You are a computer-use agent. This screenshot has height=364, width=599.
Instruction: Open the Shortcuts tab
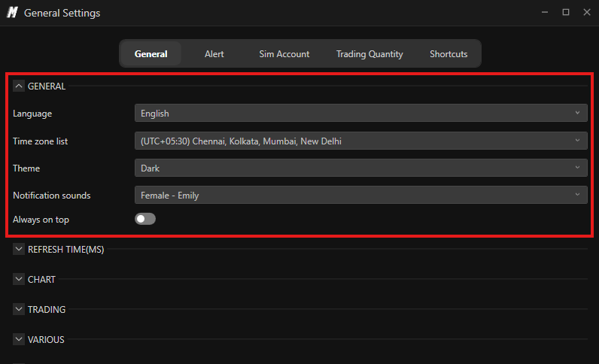(448, 54)
